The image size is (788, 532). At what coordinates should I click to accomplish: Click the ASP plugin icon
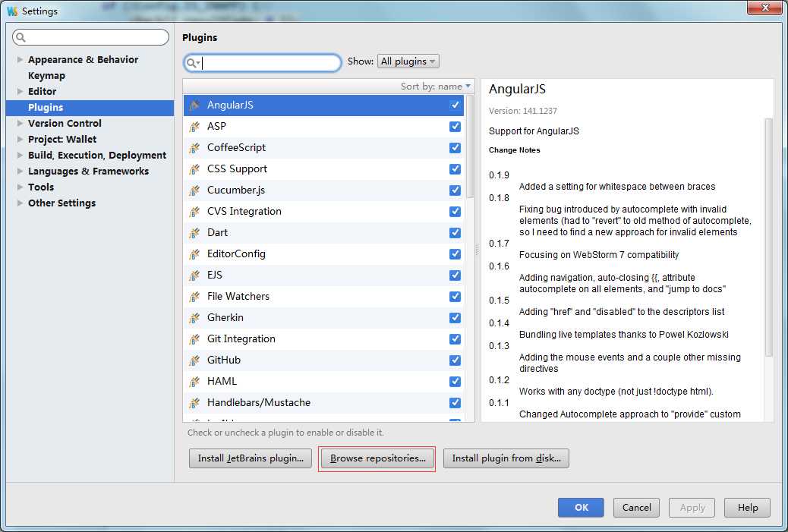(194, 127)
